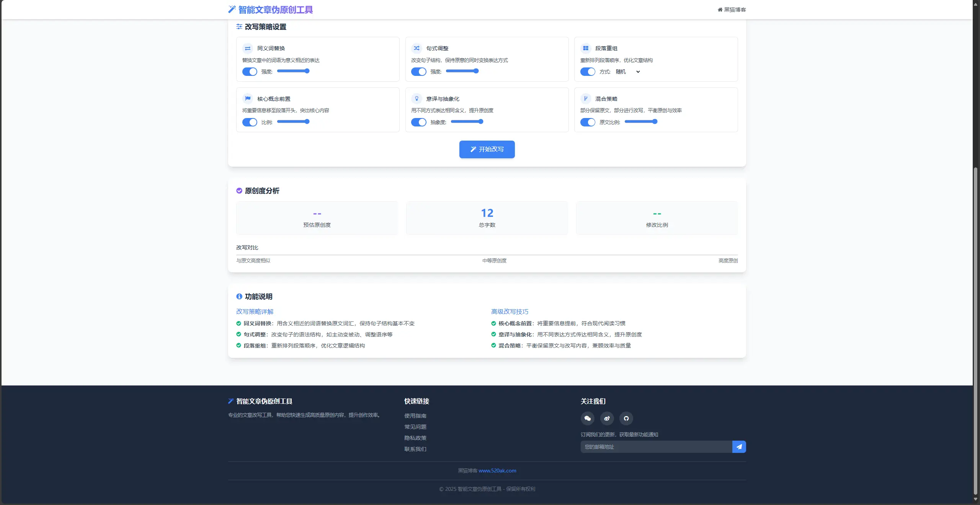Click the Weibo social icon
The height and width of the screenshot is (505, 980).
(607, 418)
